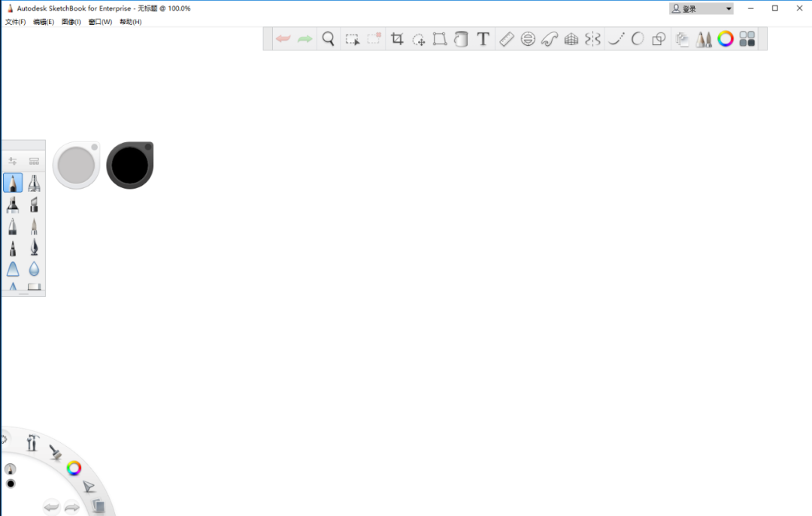Maximize the SketchBook window
The image size is (812, 516).
tap(775, 8)
